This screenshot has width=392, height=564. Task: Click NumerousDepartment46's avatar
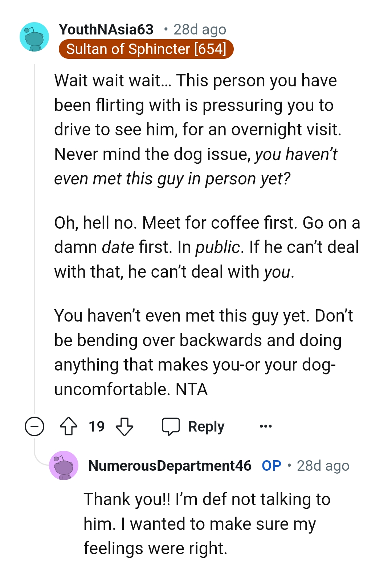click(x=64, y=465)
